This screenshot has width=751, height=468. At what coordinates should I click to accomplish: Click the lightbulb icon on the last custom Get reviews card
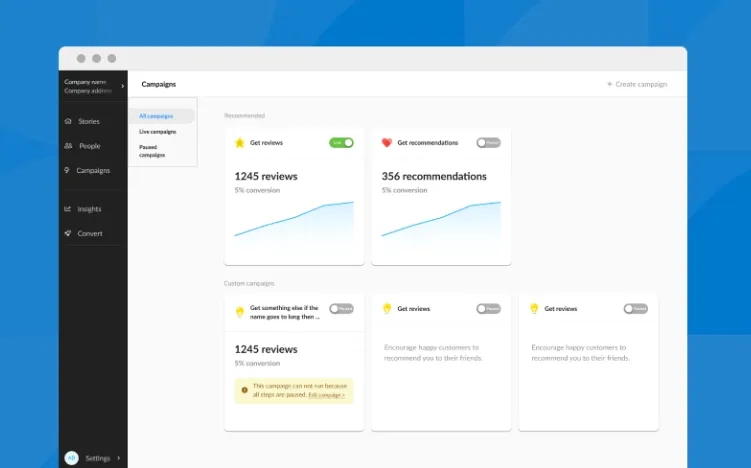(534, 308)
